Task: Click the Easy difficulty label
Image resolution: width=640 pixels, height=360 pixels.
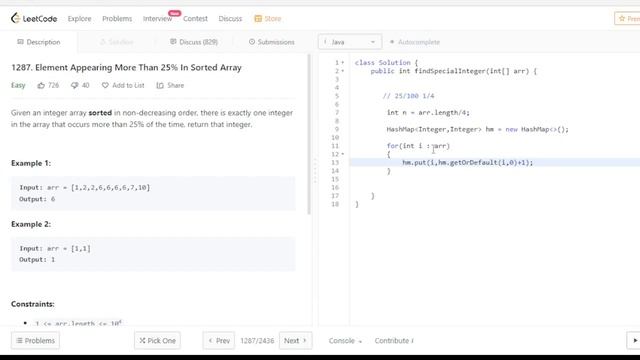Action: pyautogui.click(x=18, y=85)
